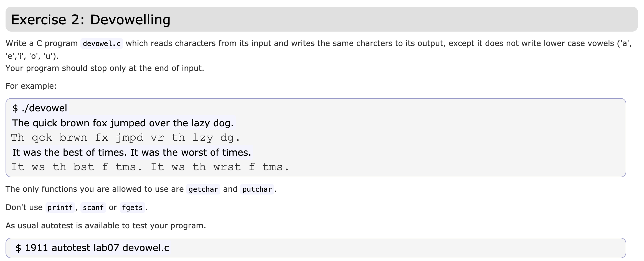The height and width of the screenshot is (261, 644).
Task: Click the '1911 autotest lab07 devowel.c' command
Action: (92, 248)
